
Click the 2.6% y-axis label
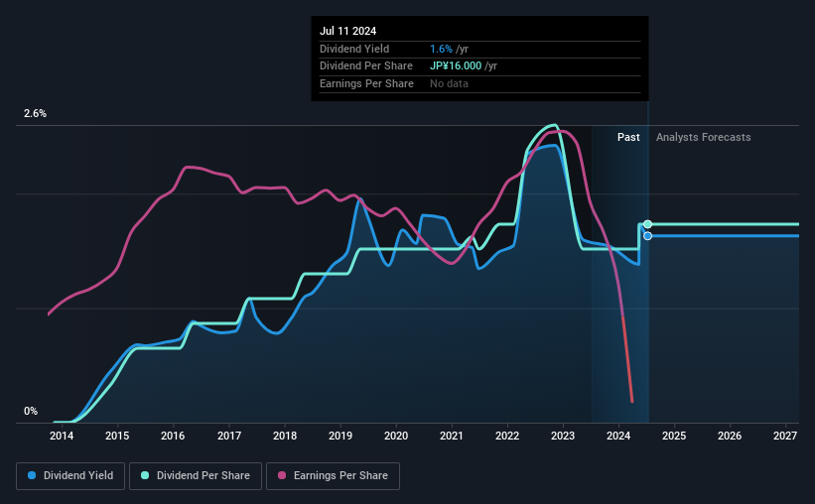[35, 113]
